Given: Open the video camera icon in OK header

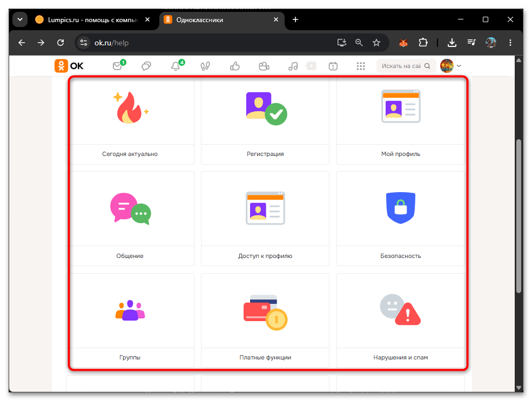Looking at the screenshot, I should point(264,66).
